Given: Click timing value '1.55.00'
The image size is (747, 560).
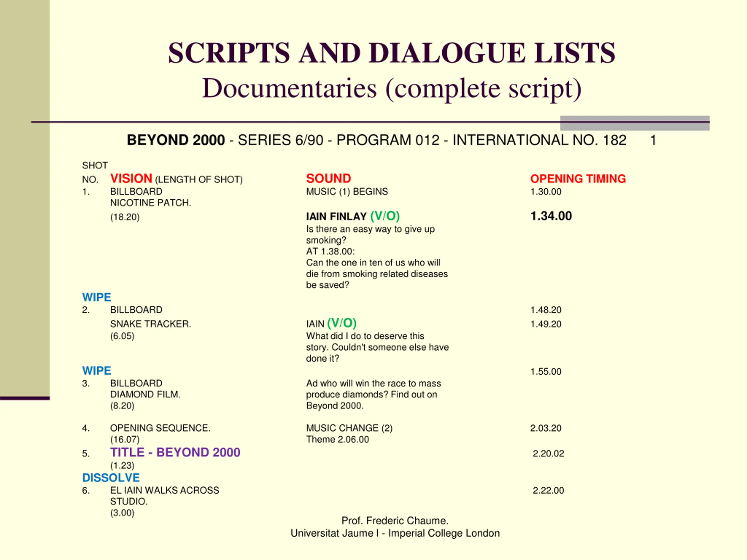Looking at the screenshot, I should [x=546, y=372].
